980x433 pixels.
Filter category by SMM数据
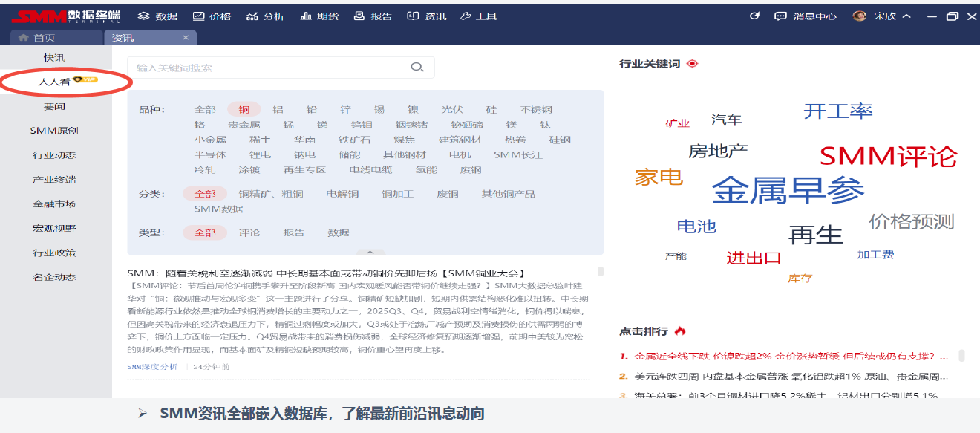[x=219, y=209]
